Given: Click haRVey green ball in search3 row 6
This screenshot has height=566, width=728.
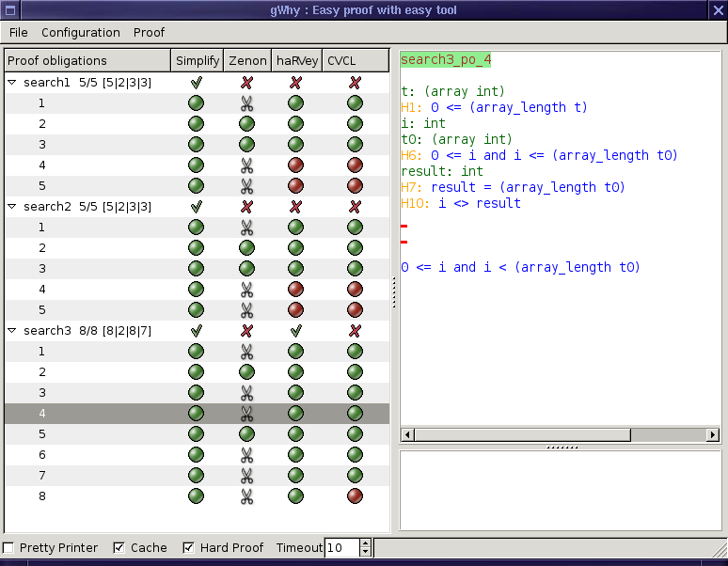Looking at the screenshot, I should [x=295, y=455].
